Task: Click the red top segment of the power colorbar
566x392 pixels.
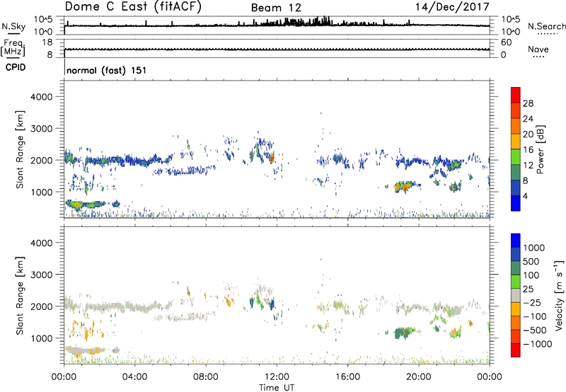Action: pyautogui.click(x=516, y=96)
